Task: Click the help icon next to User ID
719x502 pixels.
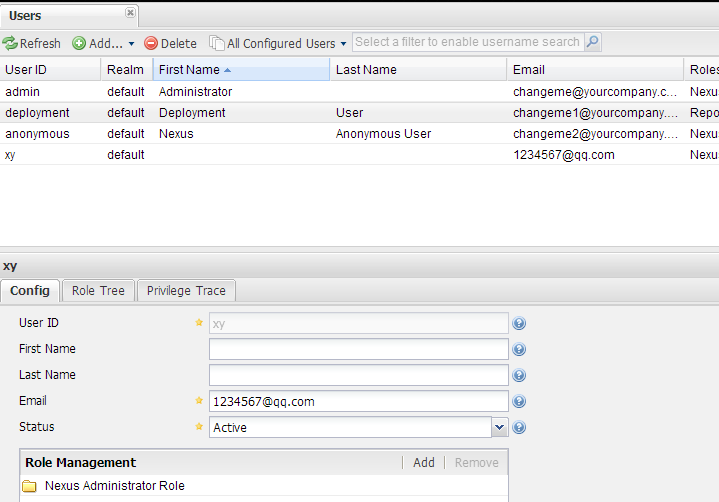Action: tap(519, 323)
